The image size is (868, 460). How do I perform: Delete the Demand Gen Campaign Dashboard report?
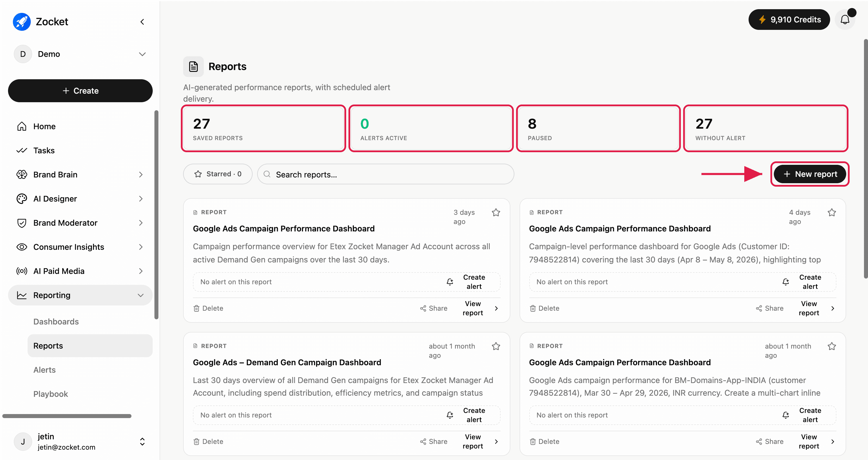pos(208,441)
